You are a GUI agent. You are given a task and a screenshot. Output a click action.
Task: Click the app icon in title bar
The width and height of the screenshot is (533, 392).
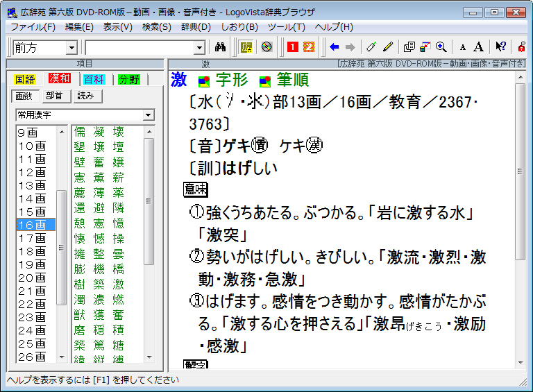click(x=12, y=13)
